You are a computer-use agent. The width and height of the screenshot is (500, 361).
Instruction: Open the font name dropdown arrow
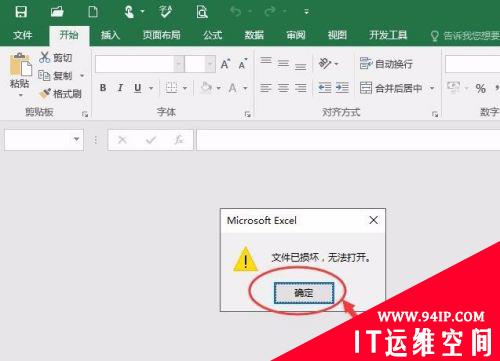click(179, 64)
